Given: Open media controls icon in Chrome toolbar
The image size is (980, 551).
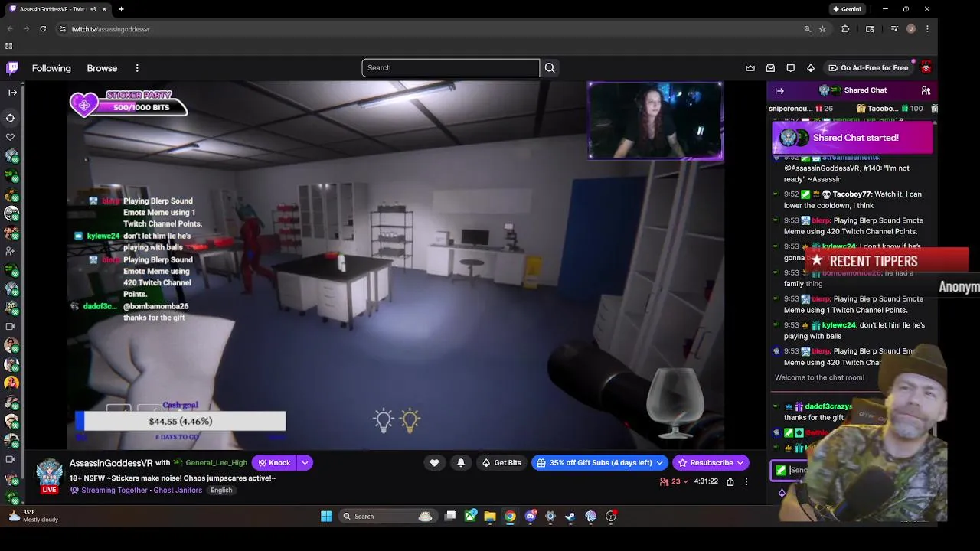Looking at the screenshot, I should pyautogui.click(x=894, y=29).
